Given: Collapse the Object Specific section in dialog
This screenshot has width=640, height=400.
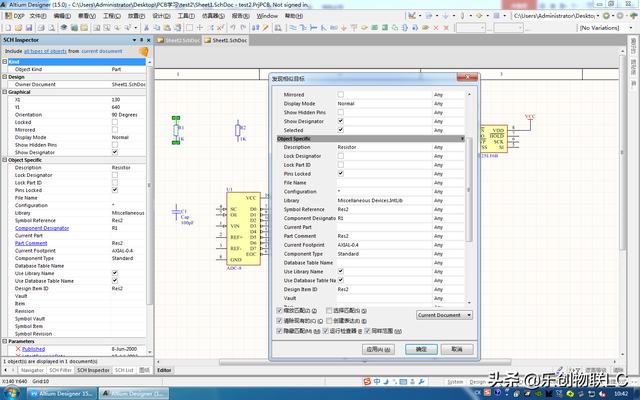Looking at the screenshot, I should tap(462, 139).
